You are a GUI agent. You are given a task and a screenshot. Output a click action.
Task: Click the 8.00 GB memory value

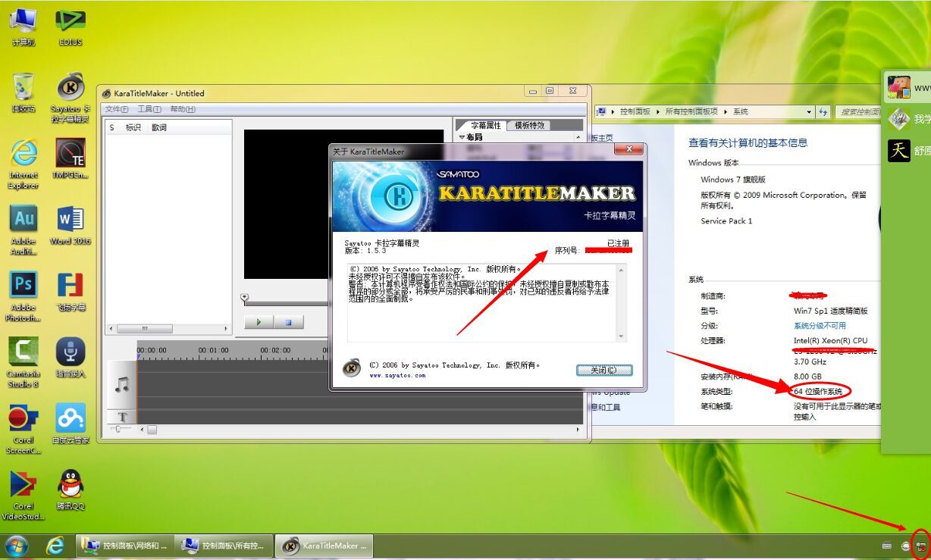(807, 377)
